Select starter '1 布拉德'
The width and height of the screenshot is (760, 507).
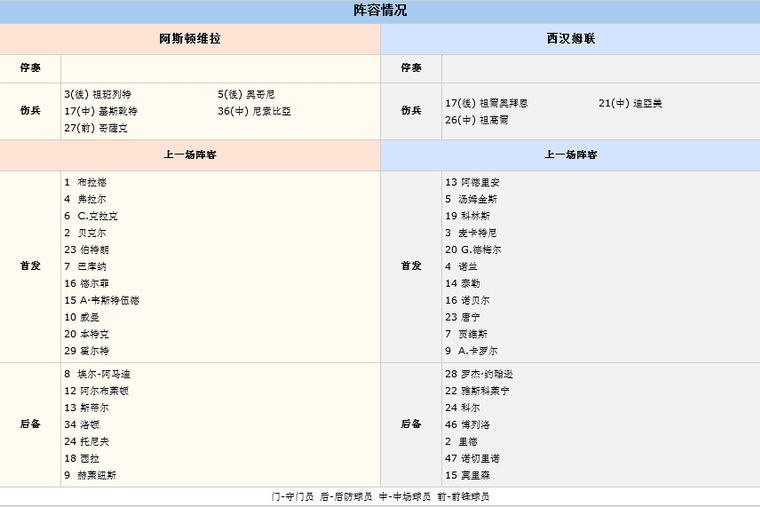tap(85, 182)
